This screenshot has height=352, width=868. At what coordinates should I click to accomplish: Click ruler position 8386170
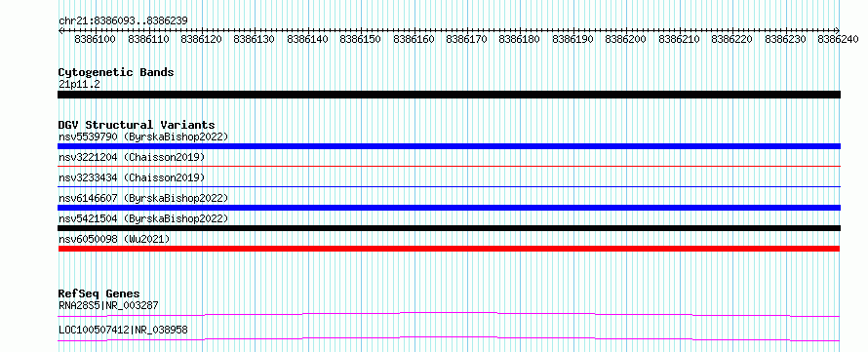coord(466,39)
